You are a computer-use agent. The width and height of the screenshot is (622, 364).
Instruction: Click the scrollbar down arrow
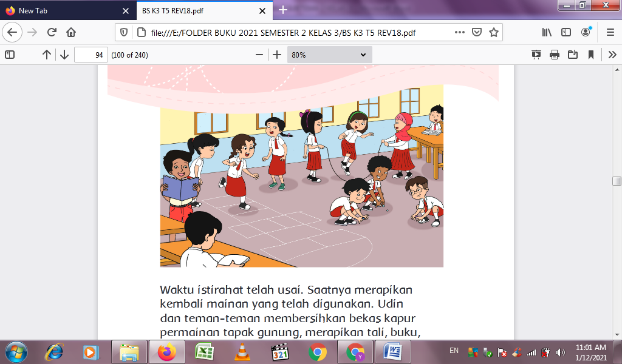pos(617,335)
